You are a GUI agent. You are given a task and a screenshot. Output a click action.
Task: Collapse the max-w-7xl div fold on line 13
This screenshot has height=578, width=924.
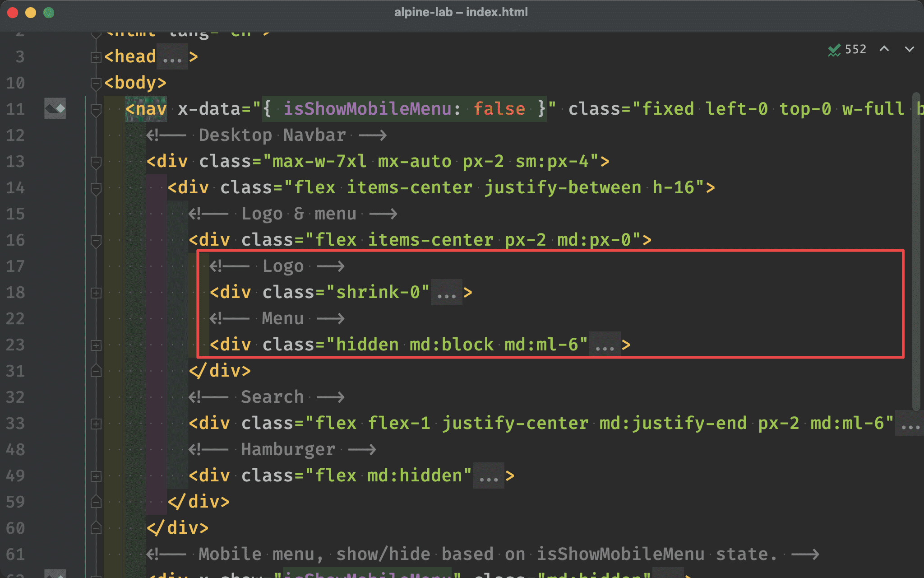coord(96,162)
